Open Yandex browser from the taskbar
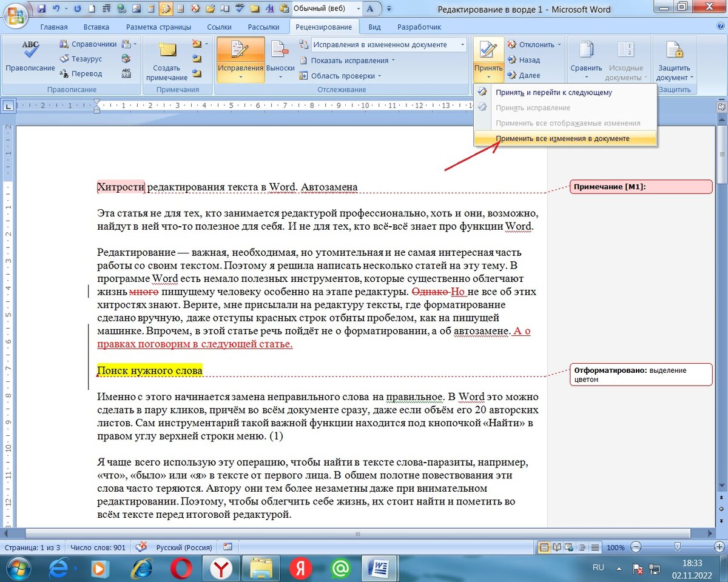The width and height of the screenshot is (728, 582). tap(224, 568)
